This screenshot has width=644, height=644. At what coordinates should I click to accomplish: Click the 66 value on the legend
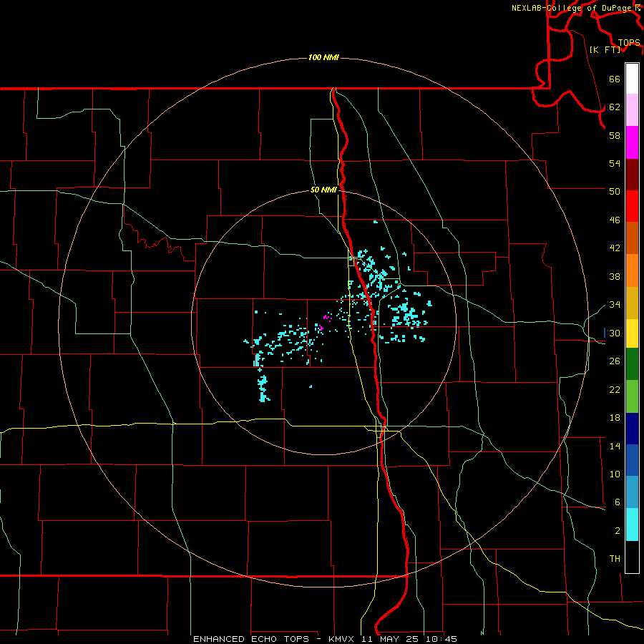(615, 79)
